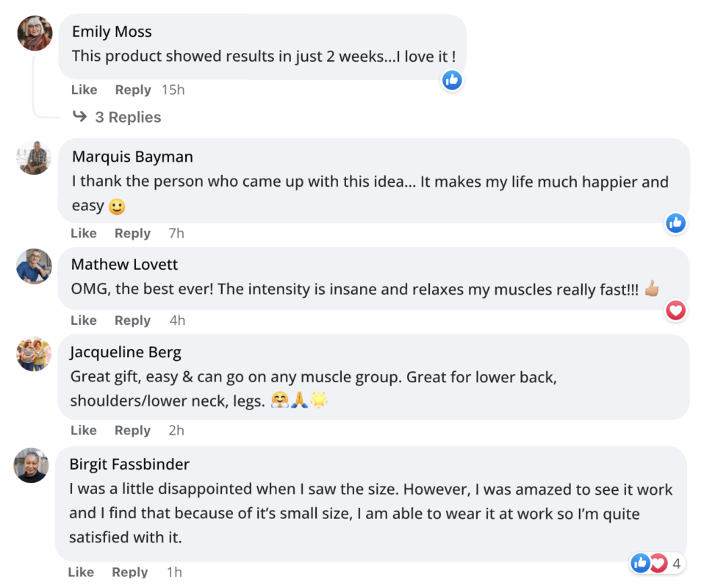The width and height of the screenshot is (704, 588).
Task: Open Mathew Lovett's avatar
Action: pyautogui.click(x=34, y=266)
